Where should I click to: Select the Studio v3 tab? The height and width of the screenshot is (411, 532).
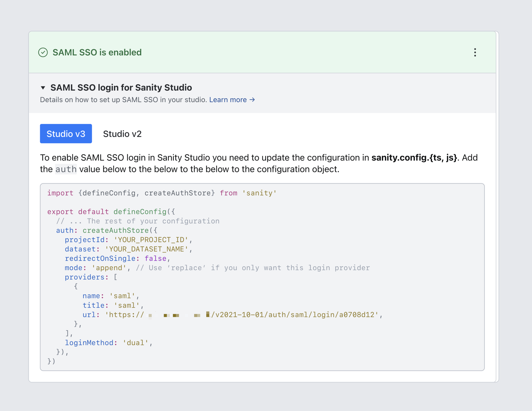pos(66,134)
